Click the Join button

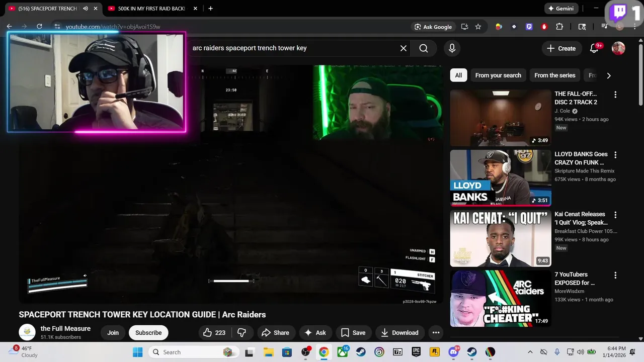point(113,332)
